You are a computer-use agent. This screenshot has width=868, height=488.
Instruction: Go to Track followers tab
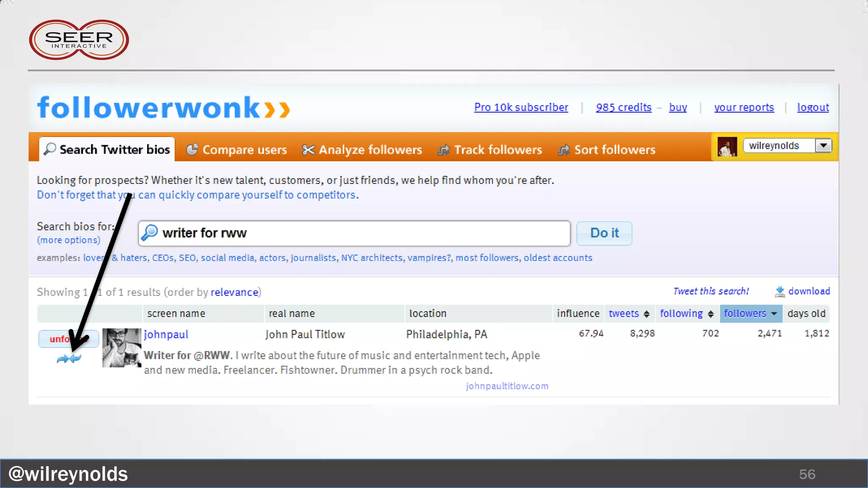tap(490, 150)
